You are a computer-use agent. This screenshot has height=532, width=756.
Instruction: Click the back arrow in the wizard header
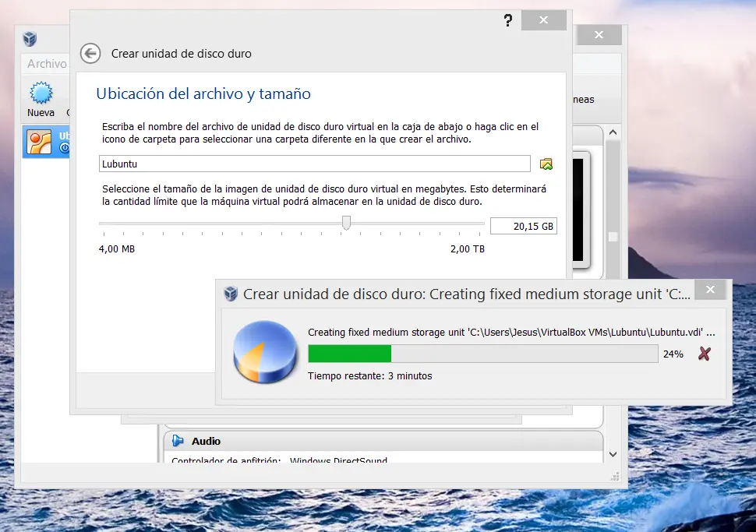[90, 54]
